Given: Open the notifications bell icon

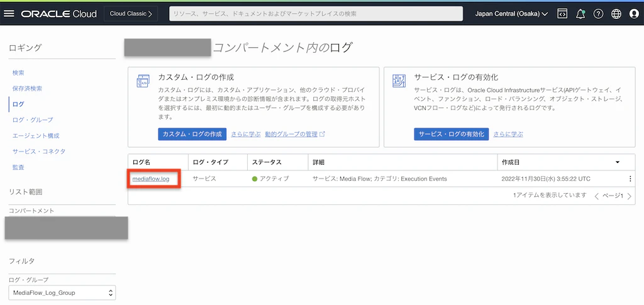Looking at the screenshot, I should pyautogui.click(x=580, y=14).
